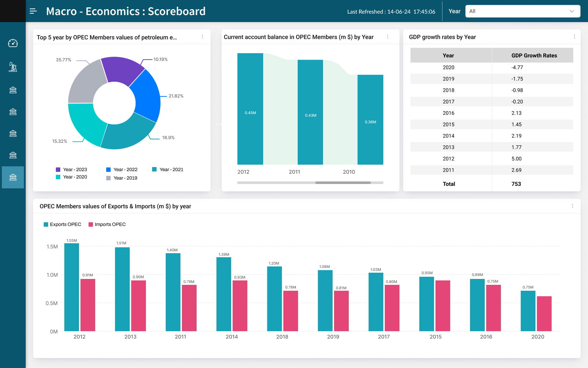The height and width of the screenshot is (368, 588).
Task: Click the GDP Growth Rates column header
Action: coord(534,56)
